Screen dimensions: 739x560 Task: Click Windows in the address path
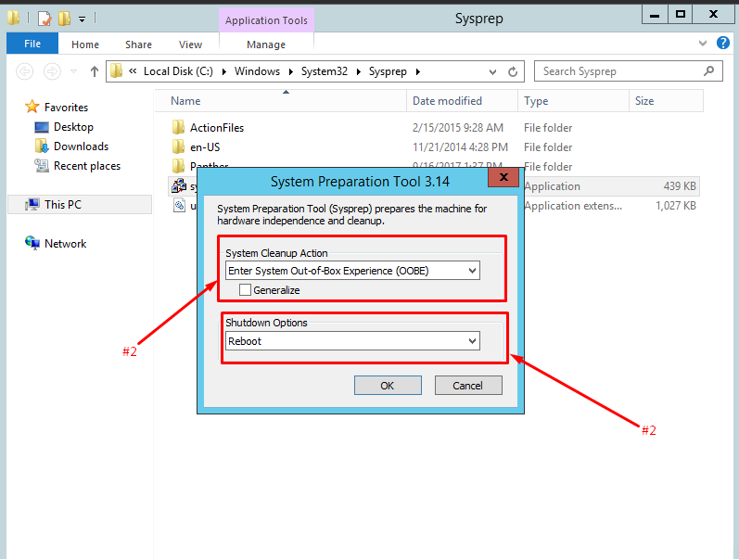click(258, 71)
